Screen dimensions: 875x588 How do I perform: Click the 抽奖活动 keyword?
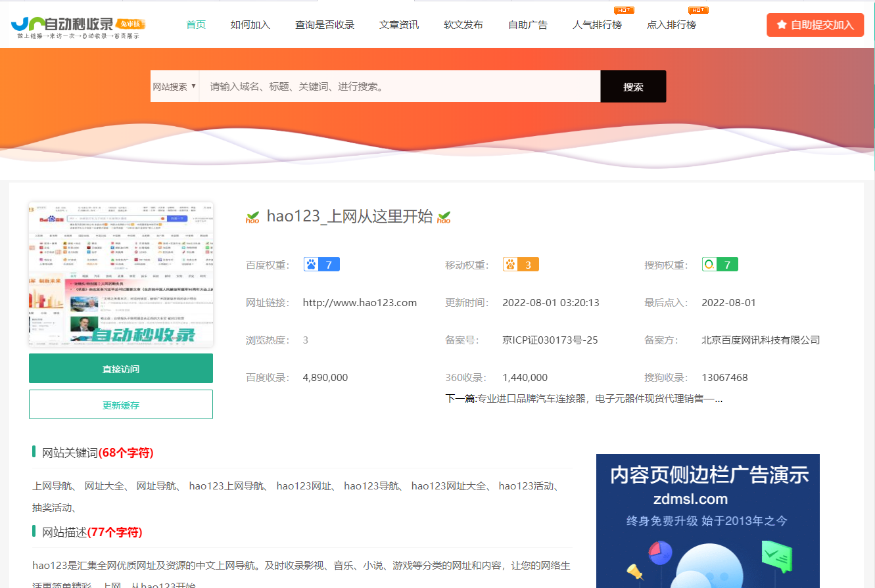pos(53,507)
